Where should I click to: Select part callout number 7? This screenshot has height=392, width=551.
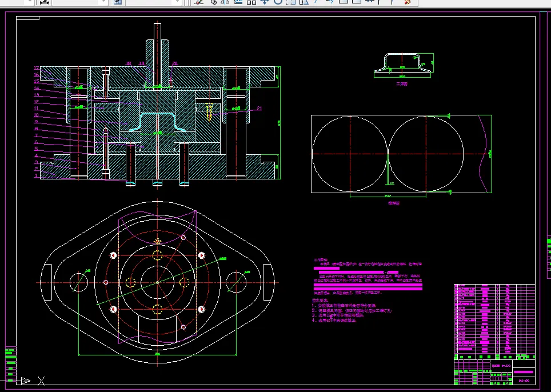[36, 135]
